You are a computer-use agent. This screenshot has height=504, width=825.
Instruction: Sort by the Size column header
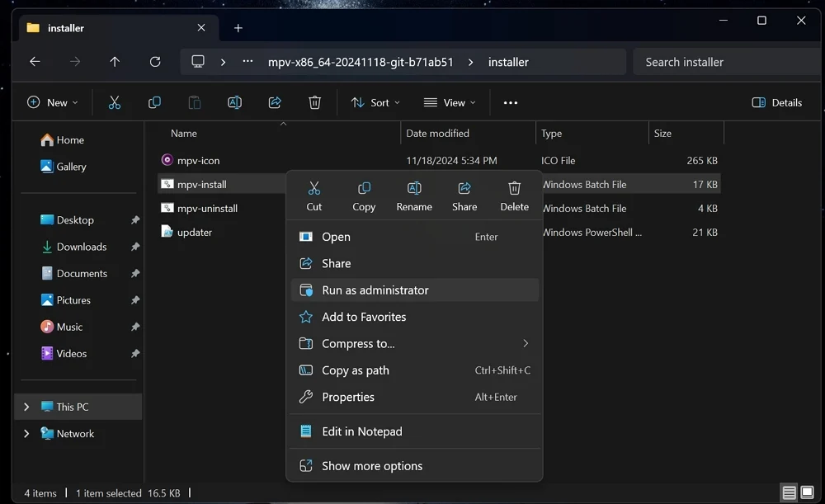pos(662,133)
